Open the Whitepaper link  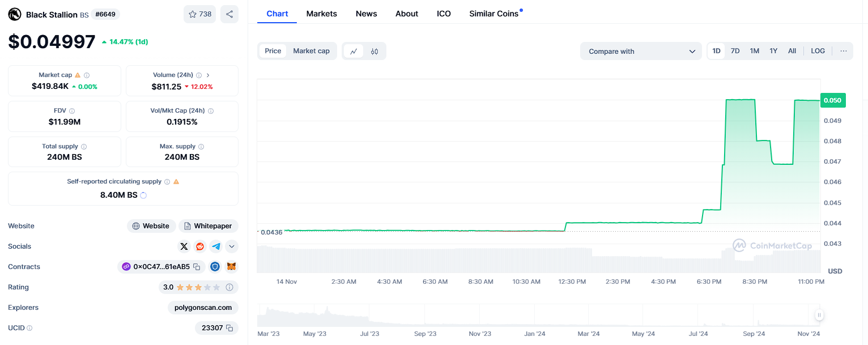pyautogui.click(x=209, y=226)
